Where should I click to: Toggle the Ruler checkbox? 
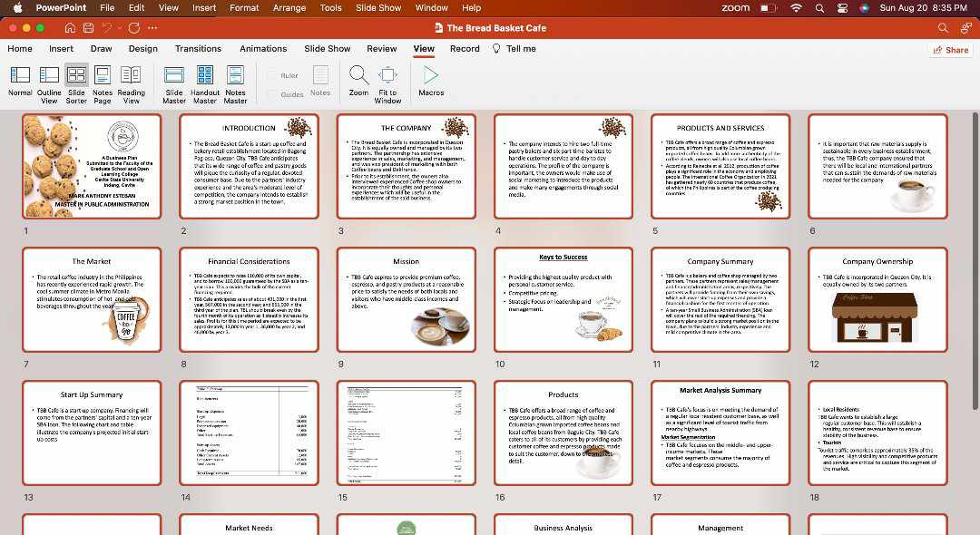(x=272, y=75)
